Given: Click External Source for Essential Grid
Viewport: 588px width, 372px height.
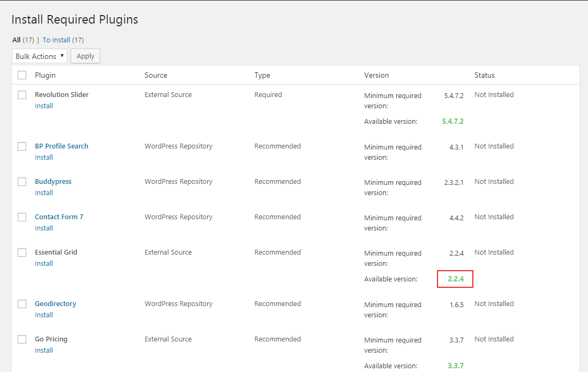Looking at the screenshot, I should (x=168, y=252).
